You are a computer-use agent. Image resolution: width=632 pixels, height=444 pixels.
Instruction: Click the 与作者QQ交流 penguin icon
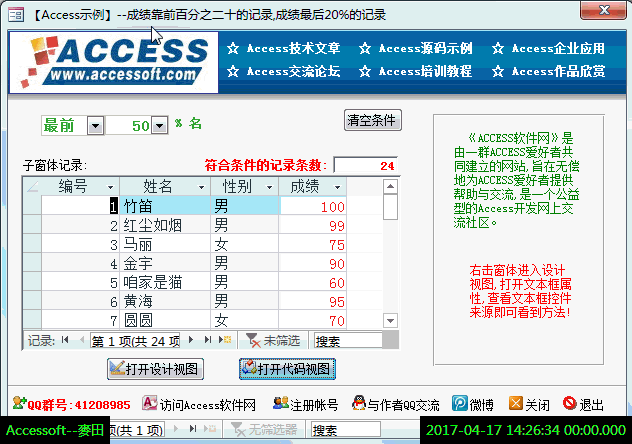pyautogui.click(x=358, y=403)
